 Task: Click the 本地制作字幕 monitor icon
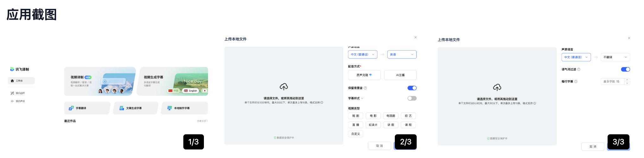click(x=170, y=108)
